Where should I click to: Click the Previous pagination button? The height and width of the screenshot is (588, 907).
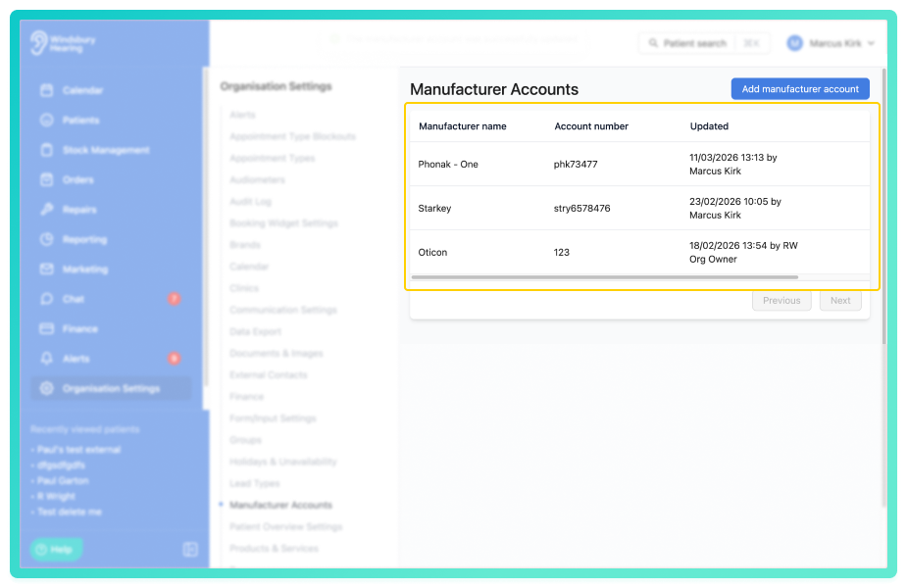[x=781, y=301]
